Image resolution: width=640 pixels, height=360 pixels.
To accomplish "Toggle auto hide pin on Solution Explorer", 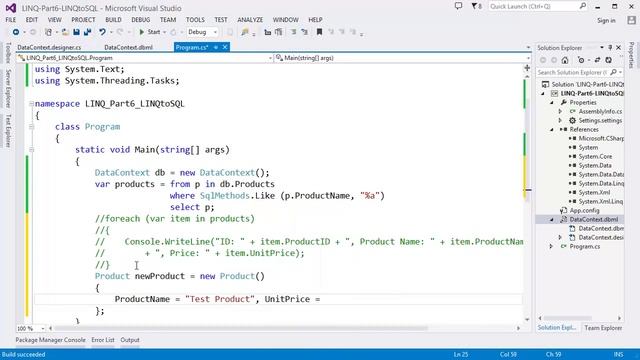I will pyautogui.click(x=610, y=48).
